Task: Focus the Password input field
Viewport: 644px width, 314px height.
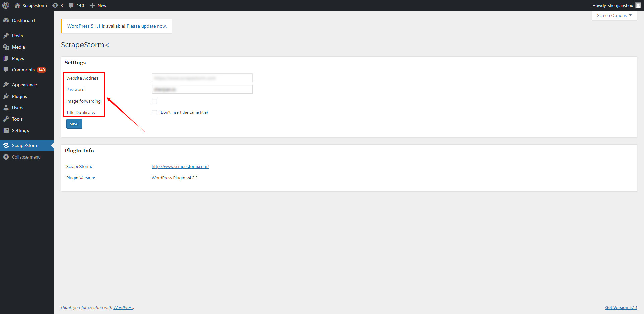Action: coord(202,89)
